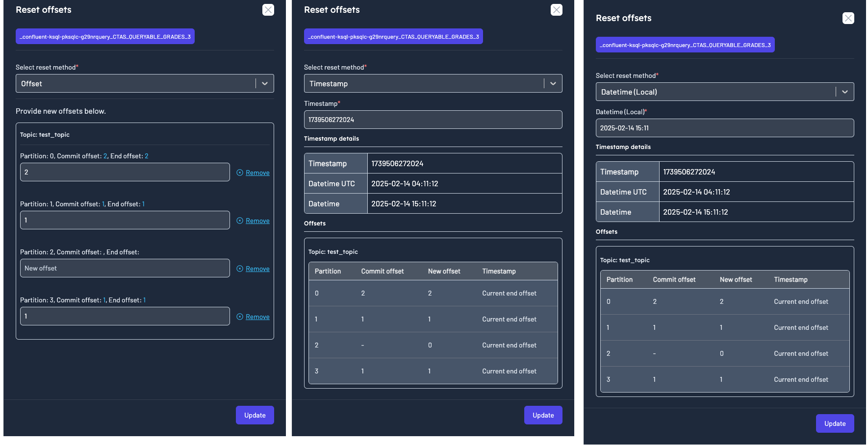The width and height of the screenshot is (868, 445).
Task: Click the Remove icon for Partition 1
Action: tap(239, 220)
